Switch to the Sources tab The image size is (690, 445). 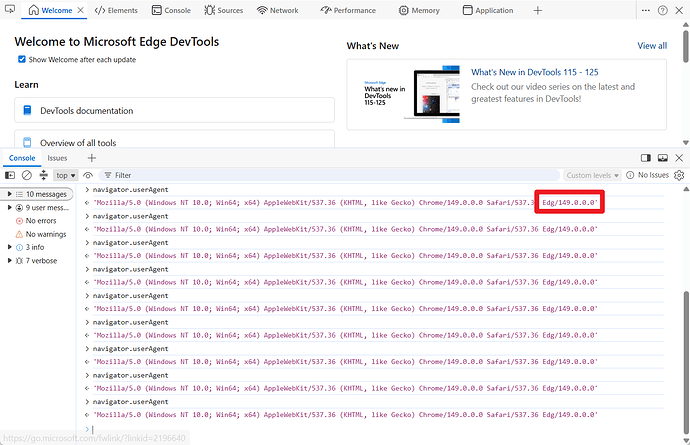pyautogui.click(x=224, y=10)
